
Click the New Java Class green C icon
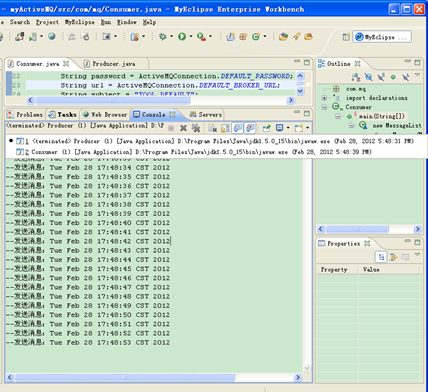click(256, 37)
